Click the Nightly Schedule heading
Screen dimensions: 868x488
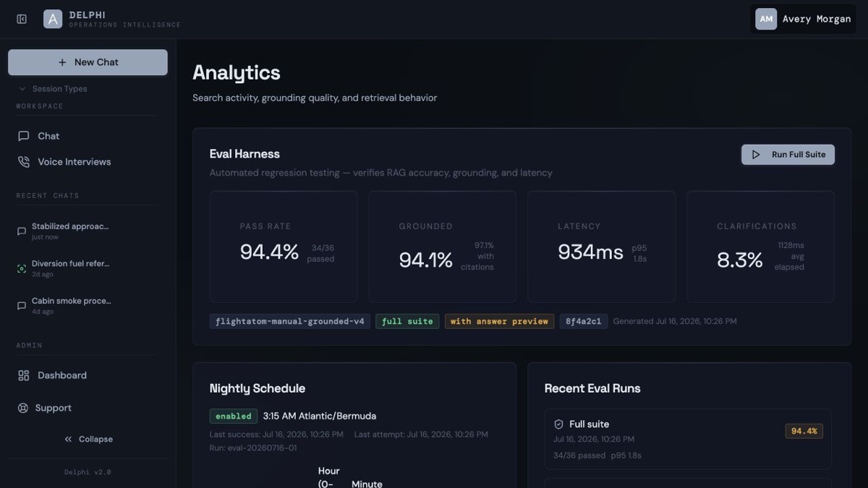pyautogui.click(x=258, y=388)
